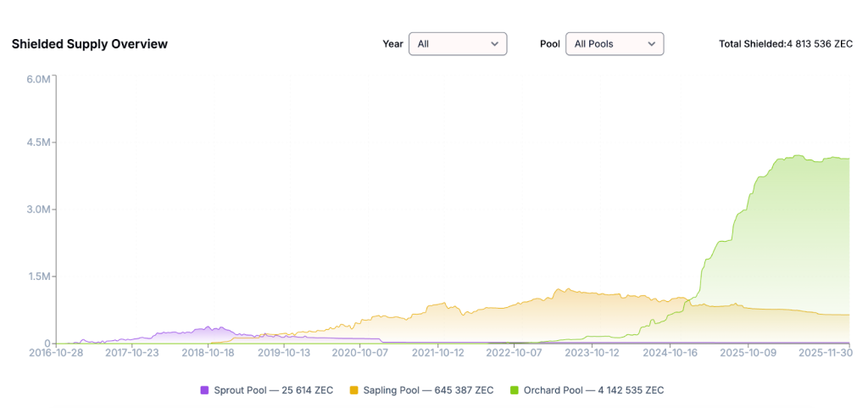Click the purple Sprout Pool legend swatch
Screen dimensions: 868x408
(x=204, y=390)
